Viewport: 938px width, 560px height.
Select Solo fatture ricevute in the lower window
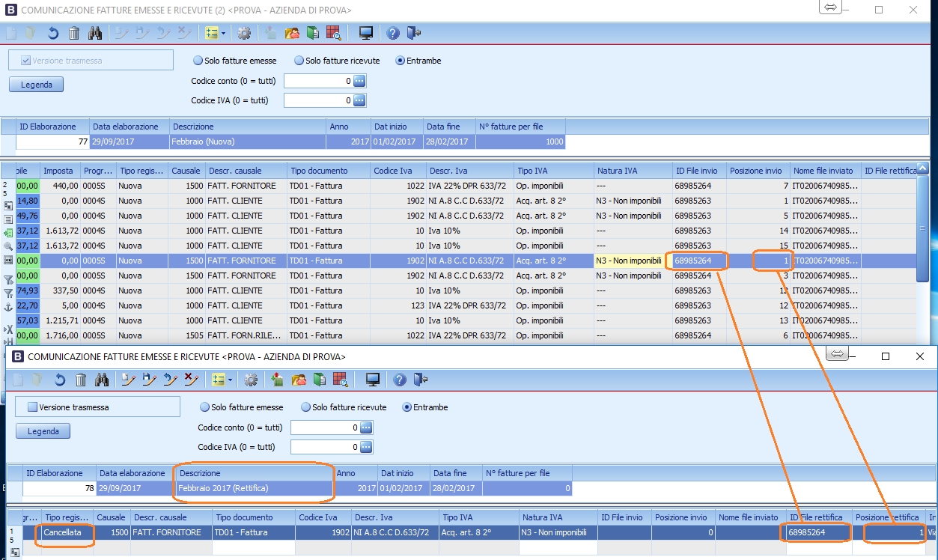pyautogui.click(x=305, y=407)
